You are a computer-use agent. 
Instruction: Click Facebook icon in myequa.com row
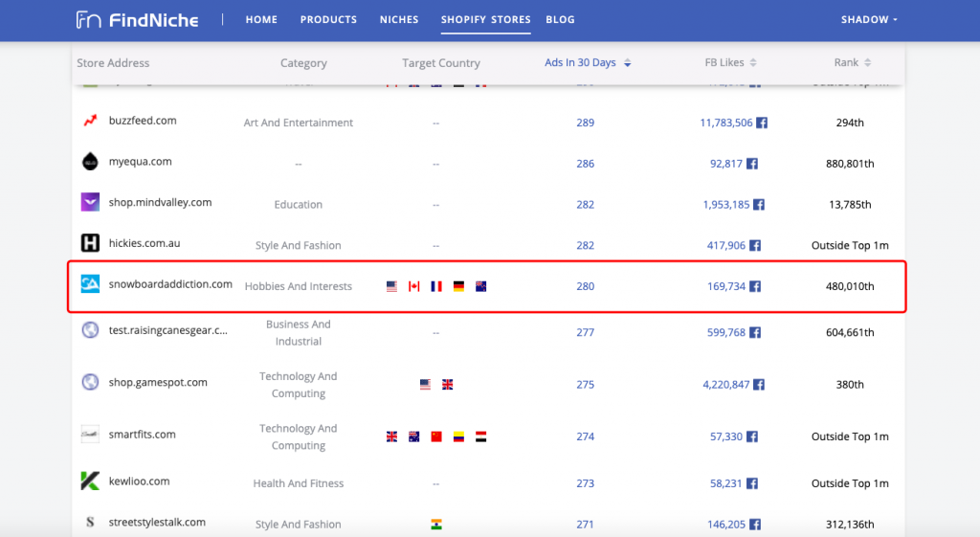point(752,164)
